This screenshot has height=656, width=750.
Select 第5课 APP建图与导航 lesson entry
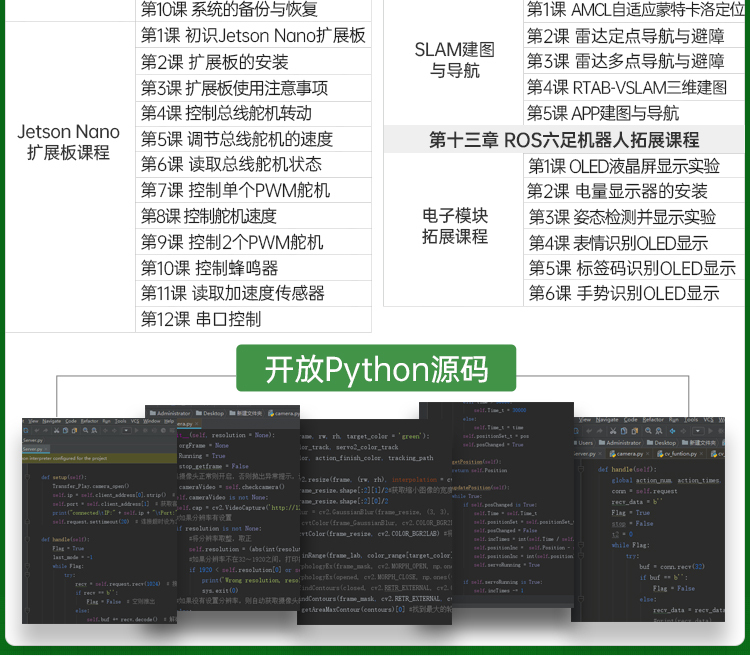pyautogui.click(x=602, y=113)
